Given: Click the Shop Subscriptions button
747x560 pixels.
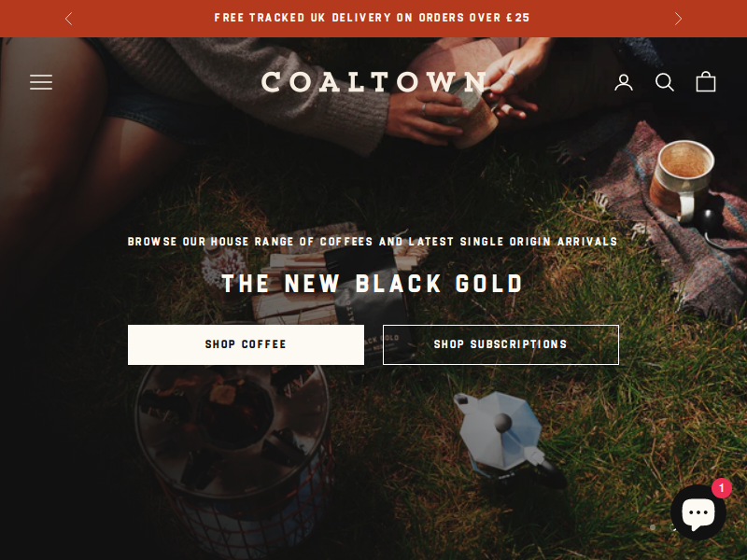Looking at the screenshot, I should click(x=500, y=344).
